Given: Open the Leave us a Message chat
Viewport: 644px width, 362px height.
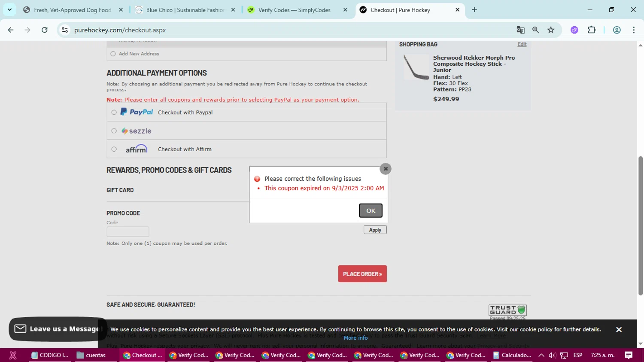Looking at the screenshot, I should click(58, 329).
